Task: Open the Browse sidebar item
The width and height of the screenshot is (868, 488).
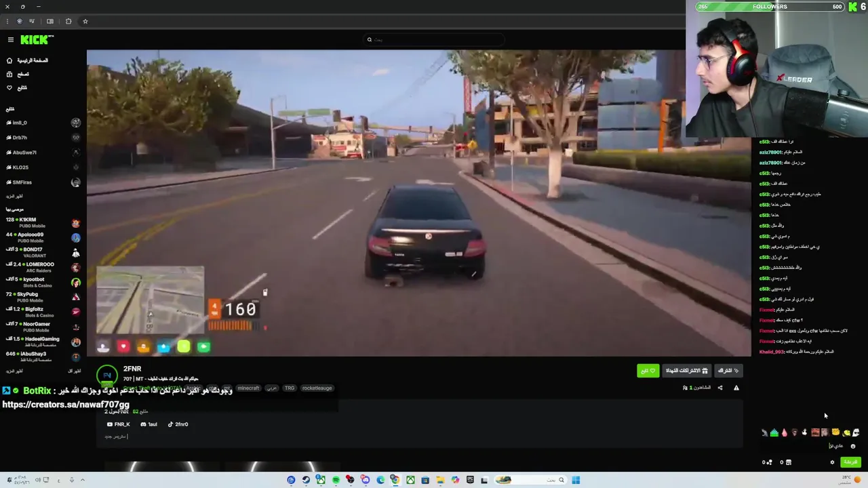Action: (19, 74)
